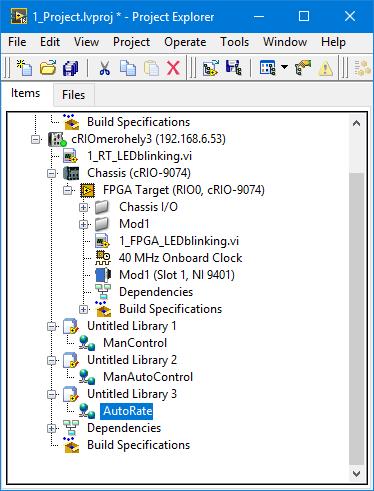Click the LabVIEW project title bar icon
Screen dimensions: 374x491
tap(19, 17)
